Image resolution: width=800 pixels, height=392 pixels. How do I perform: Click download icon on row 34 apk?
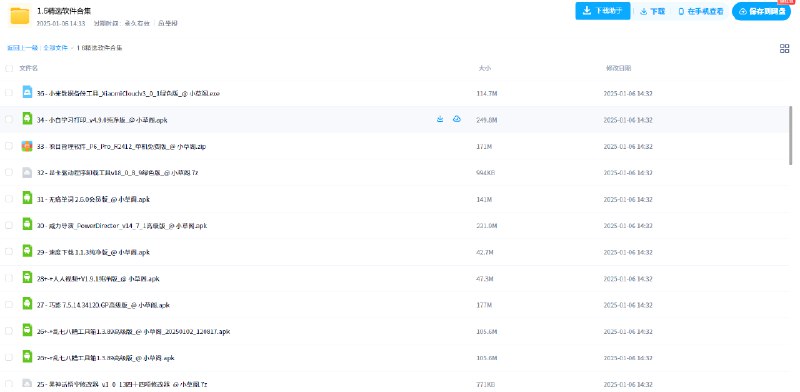point(440,119)
